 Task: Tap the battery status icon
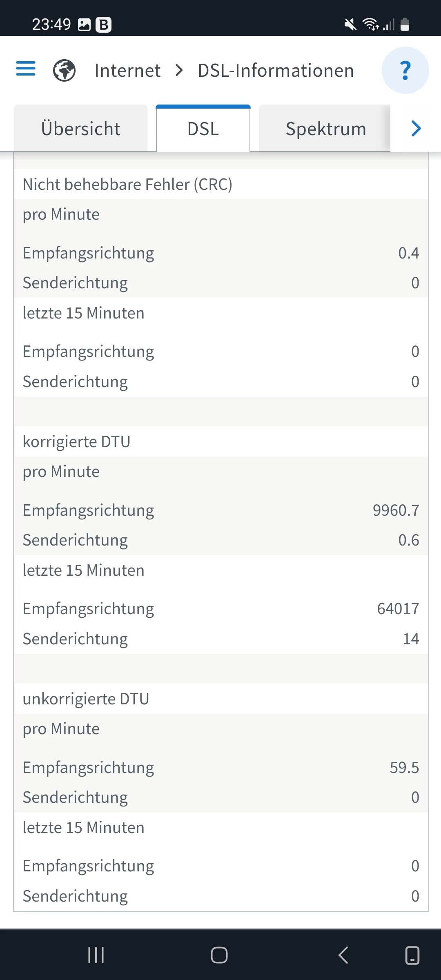[x=405, y=24]
